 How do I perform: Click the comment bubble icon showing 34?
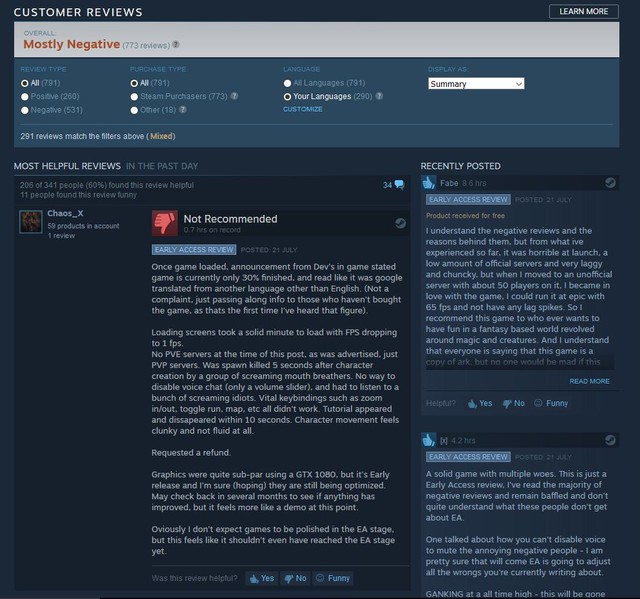pyautogui.click(x=400, y=185)
